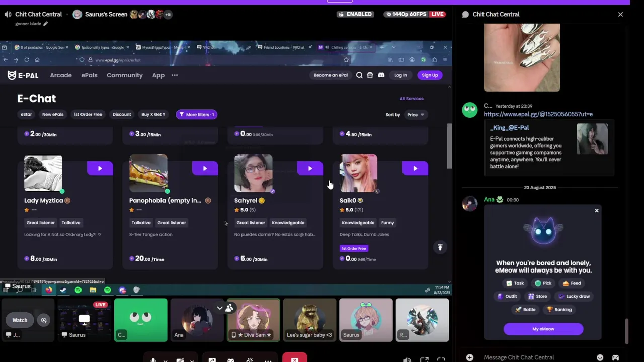The height and width of the screenshot is (362, 644).
Task: Pop out the stream window
Action: [x=424, y=360]
